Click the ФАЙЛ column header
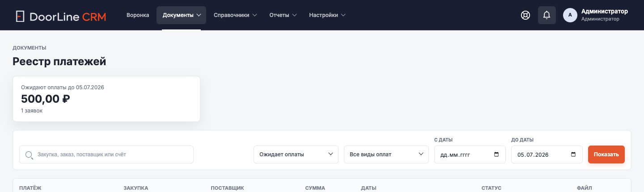 585,188
